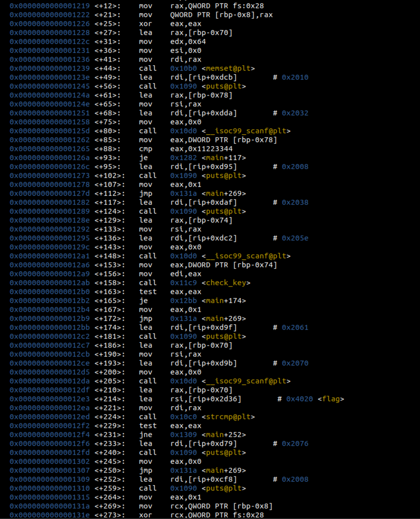The height and width of the screenshot is (519, 420).
Task: Select operand "rdi,[rip+0xd95]"
Action: [x=203, y=166]
